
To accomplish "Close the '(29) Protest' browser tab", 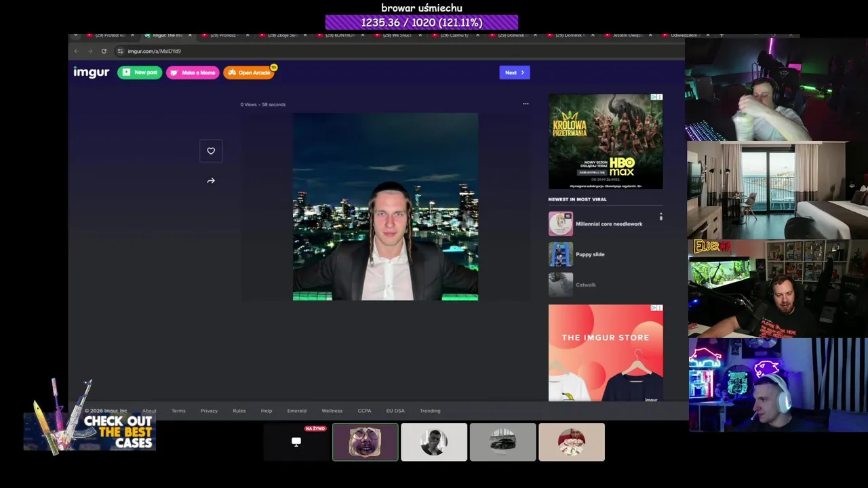I will (x=132, y=35).
